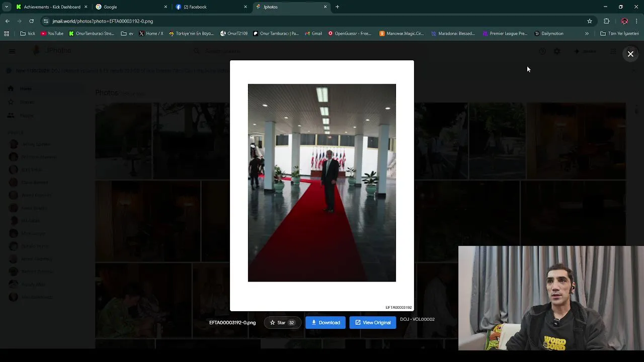Viewport: 644px width, 362px height.
Task: Close the Google tab
Action: pyautogui.click(x=166, y=7)
